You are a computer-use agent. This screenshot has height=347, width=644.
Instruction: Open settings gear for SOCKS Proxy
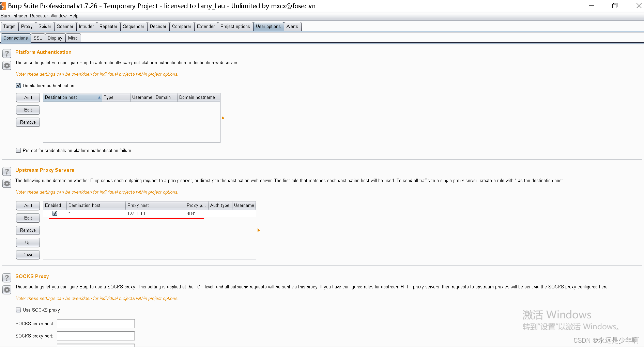(x=7, y=290)
